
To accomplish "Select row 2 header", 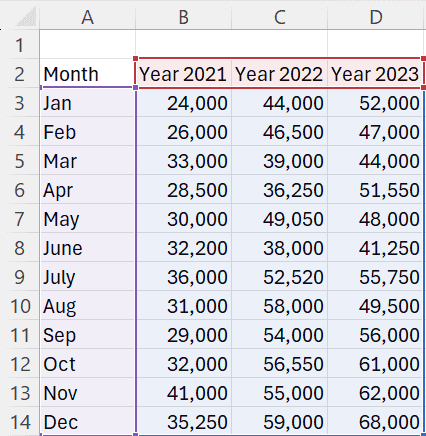I will (19, 74).
